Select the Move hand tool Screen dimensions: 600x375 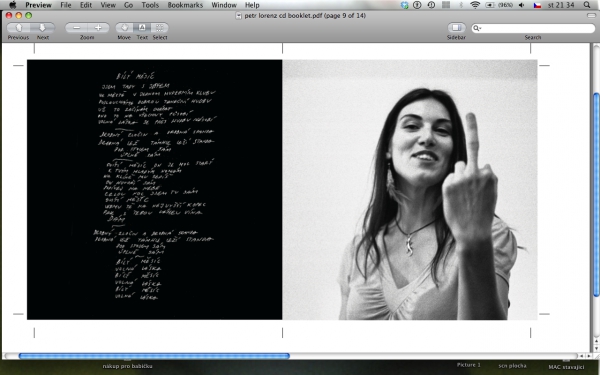124,28
